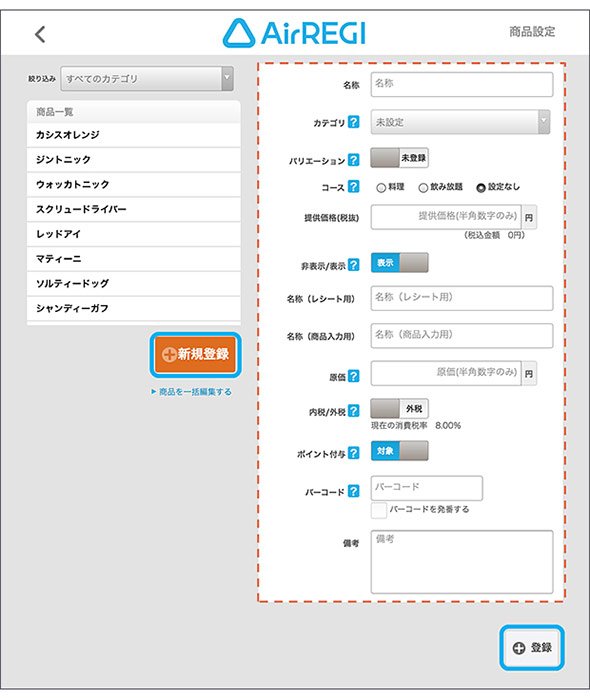Select カシスオレンジ in product list

[134, 135]
